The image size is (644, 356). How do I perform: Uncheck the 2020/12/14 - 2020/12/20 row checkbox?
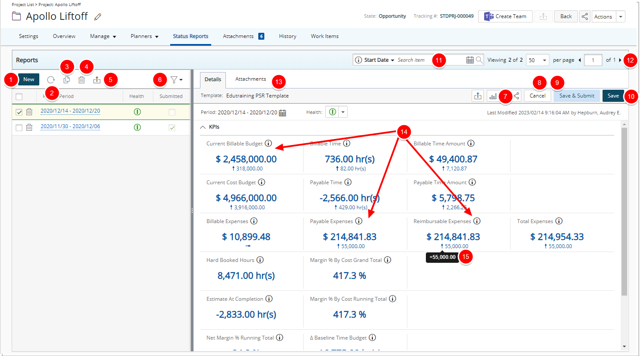click(x=19, y=112)
